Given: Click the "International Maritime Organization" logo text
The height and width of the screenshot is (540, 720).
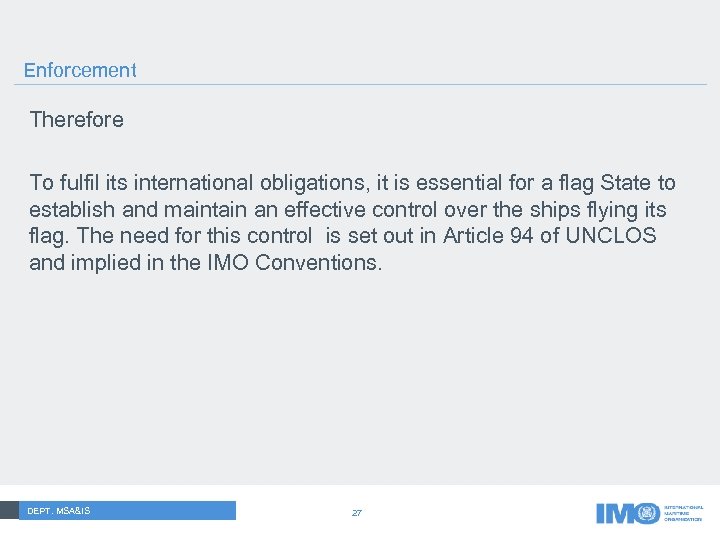Looking at the screenshot, I should point(685,512).
